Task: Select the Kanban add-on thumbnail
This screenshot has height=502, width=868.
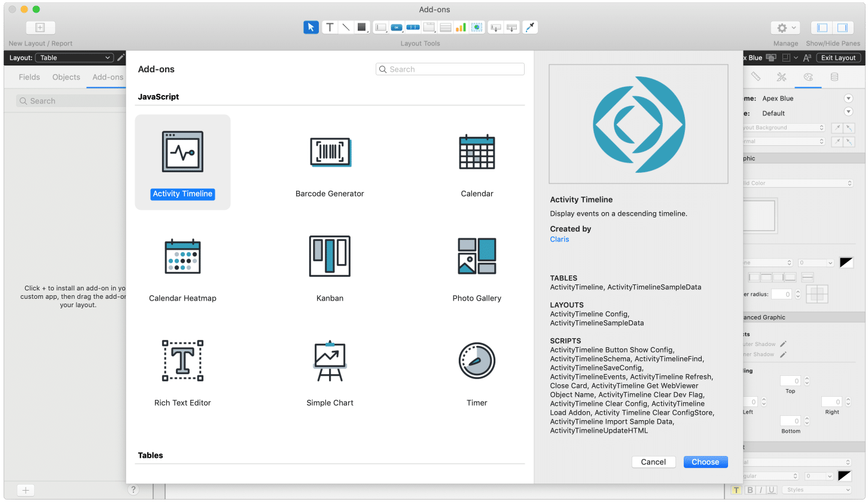Action: coord(330,256)
